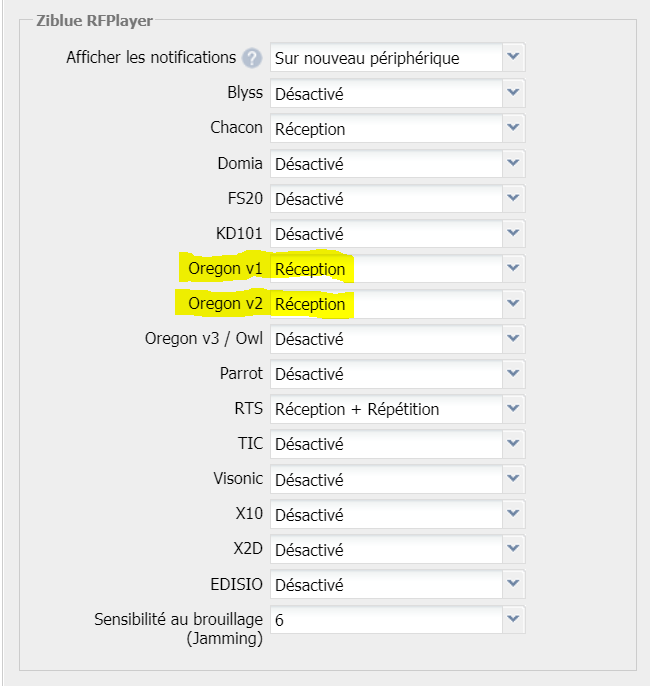The image size is (650, 686).
Task: Open the Sensibilité au brouillage dropdown
Action: [x=513, y=619]
